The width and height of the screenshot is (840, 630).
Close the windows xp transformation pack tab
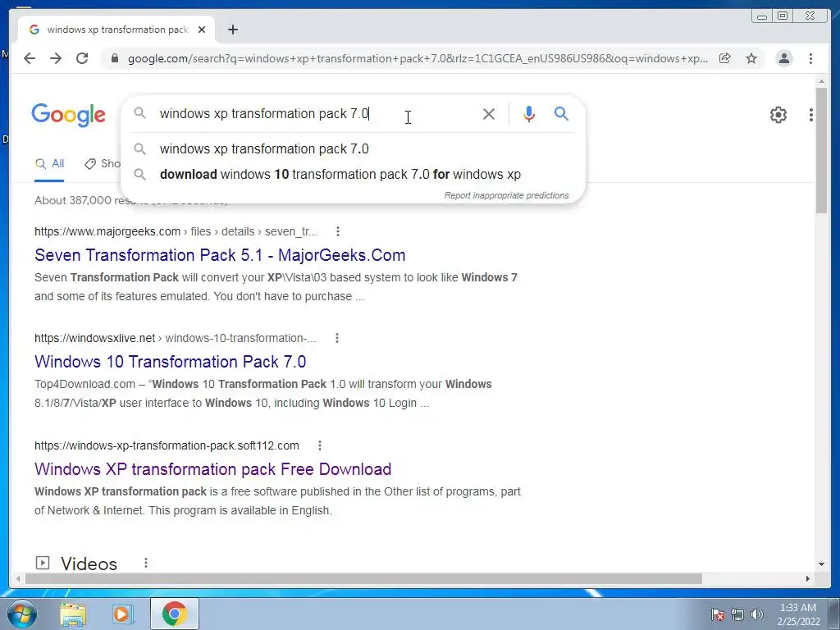(202, 30)
